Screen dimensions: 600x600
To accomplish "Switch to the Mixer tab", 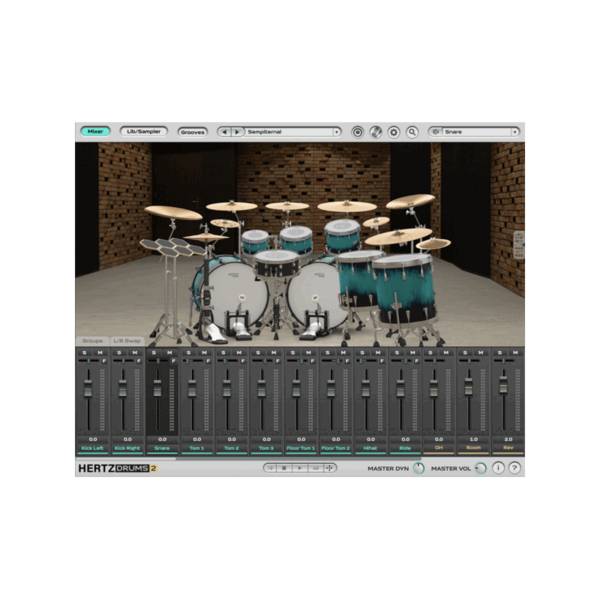I will tap(95, 132).
